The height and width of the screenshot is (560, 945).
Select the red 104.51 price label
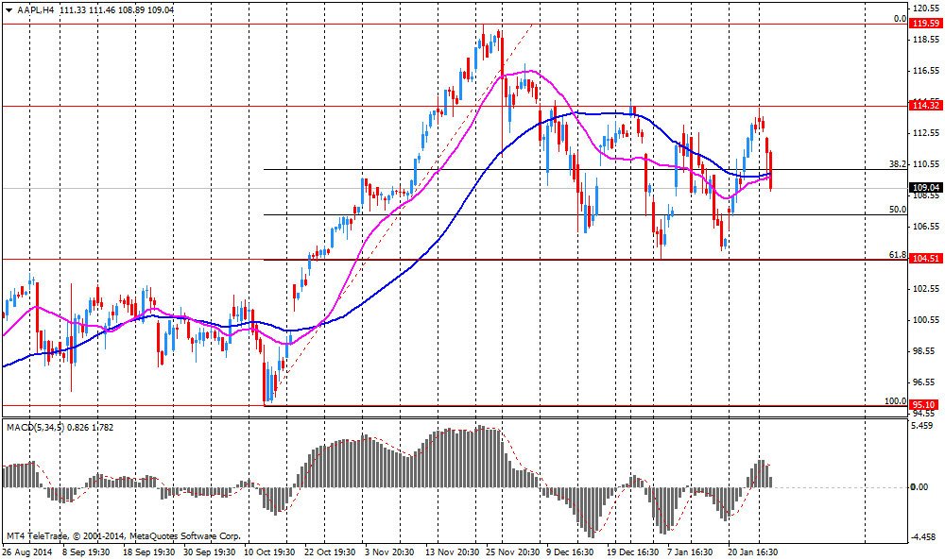(926, 259)
